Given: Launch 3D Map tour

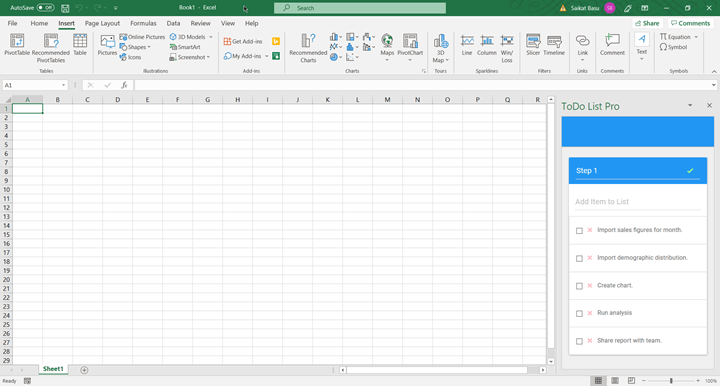Looking at the screenshot, I should 440,48.
